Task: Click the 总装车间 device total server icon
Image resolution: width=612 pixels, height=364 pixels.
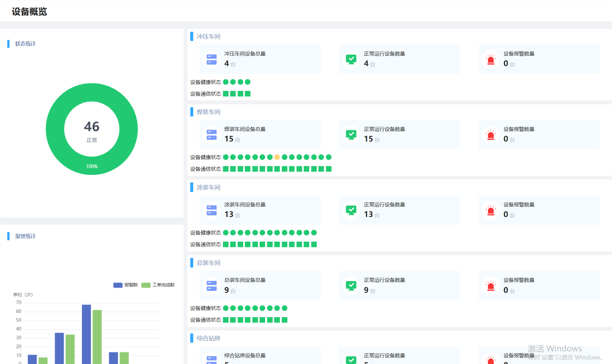Action: click(x=211, y=286)
